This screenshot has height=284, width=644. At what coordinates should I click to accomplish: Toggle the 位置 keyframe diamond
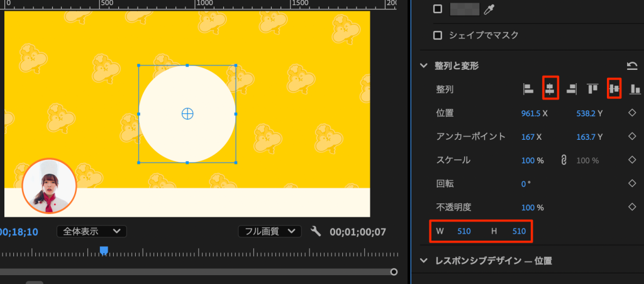(632, 113)
